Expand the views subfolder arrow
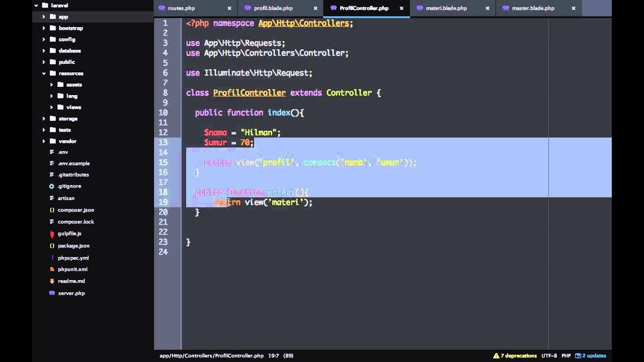 click(x=51, y=107)
